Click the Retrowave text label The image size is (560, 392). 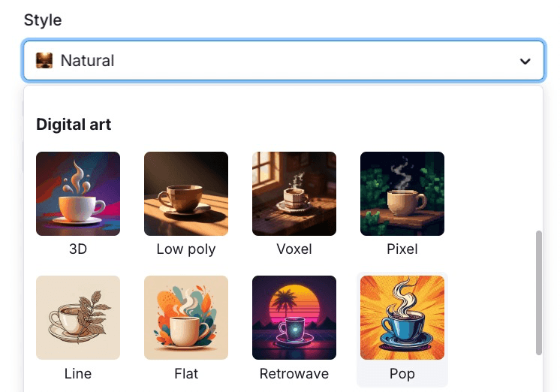[294, 372]
